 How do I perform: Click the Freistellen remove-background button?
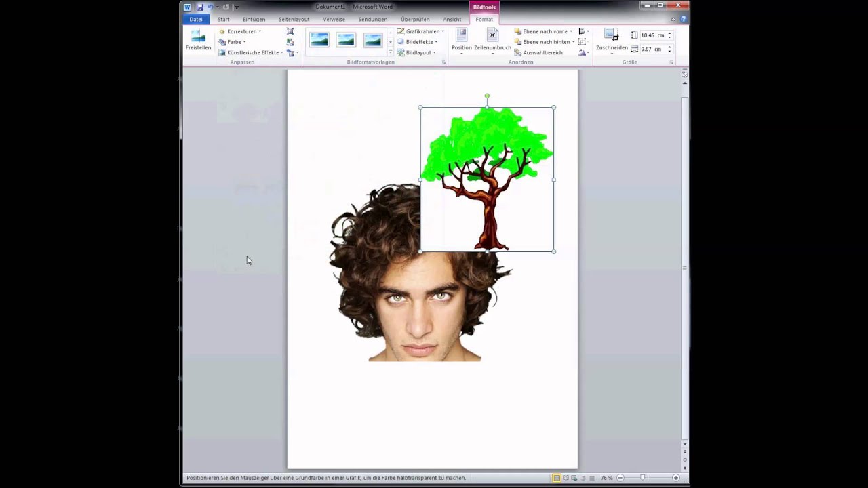(198, 41)
